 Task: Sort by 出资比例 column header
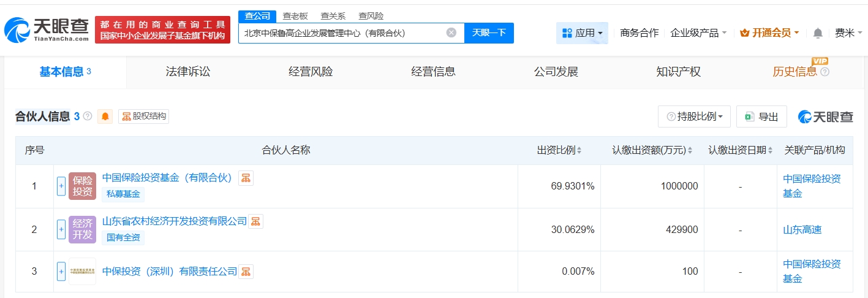click(559, 150)
